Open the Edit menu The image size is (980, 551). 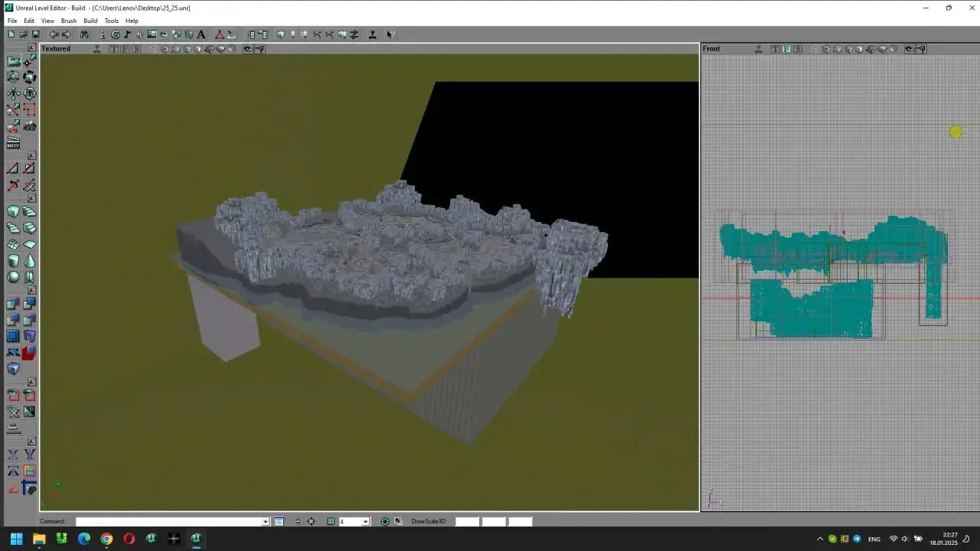[x=29, y=21]
